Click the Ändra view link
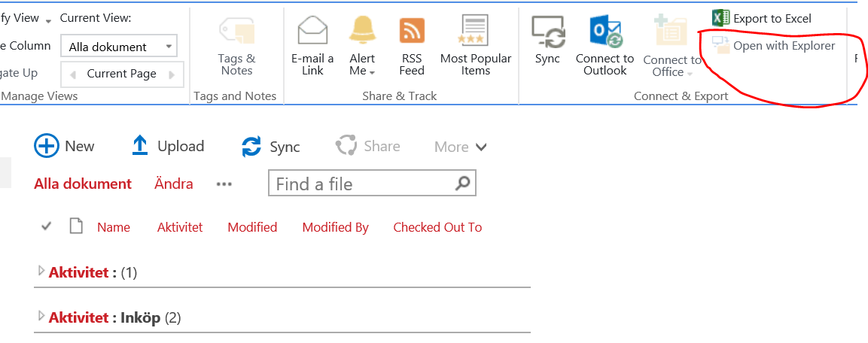Viewport: 868px width, 343px height. (x=173, y=184)
